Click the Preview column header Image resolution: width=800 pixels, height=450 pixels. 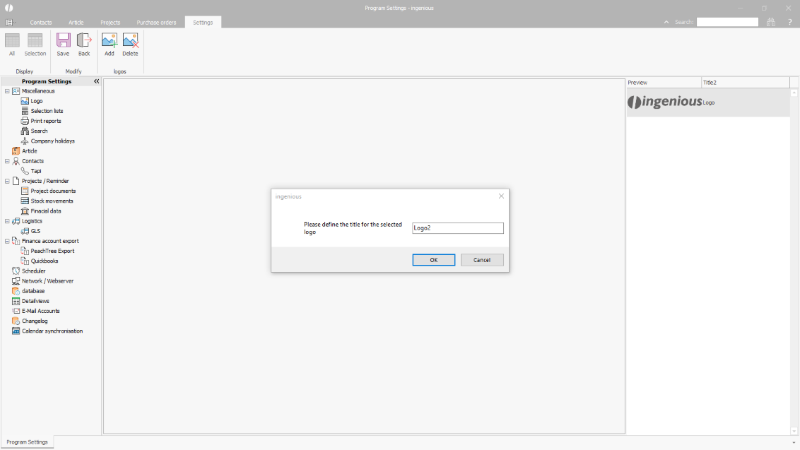tap(664, 83)
